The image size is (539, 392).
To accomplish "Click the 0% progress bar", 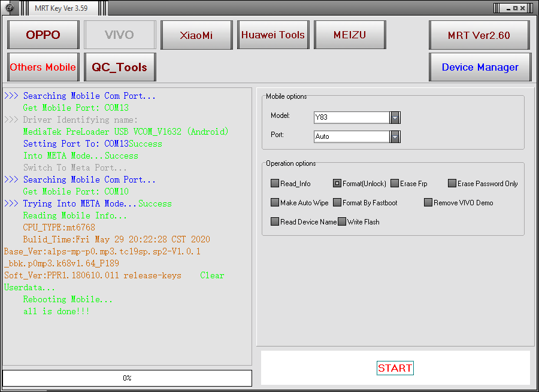I will 127,378.
